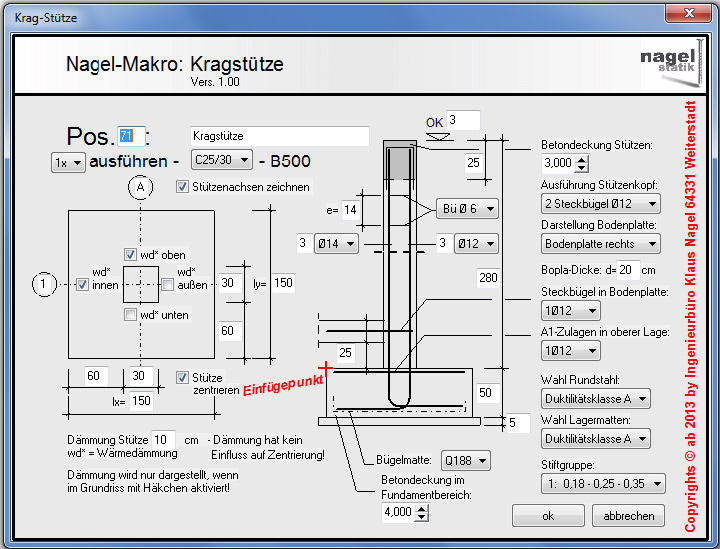This screenshot has width=720, height=549.
Task: Decrease Betondeckung im Fundamentbereich value
Action: tap(422, 517)
